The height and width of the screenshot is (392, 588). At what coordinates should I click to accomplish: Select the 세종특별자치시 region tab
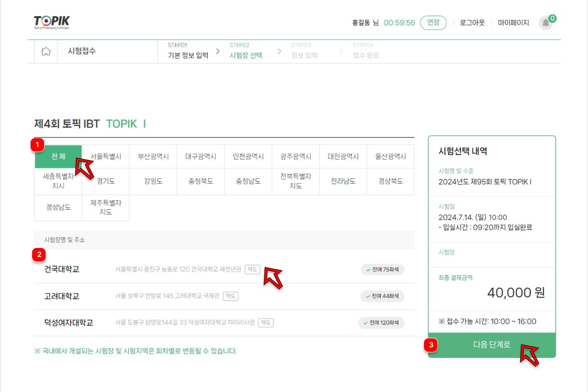[x=58, y=181]
